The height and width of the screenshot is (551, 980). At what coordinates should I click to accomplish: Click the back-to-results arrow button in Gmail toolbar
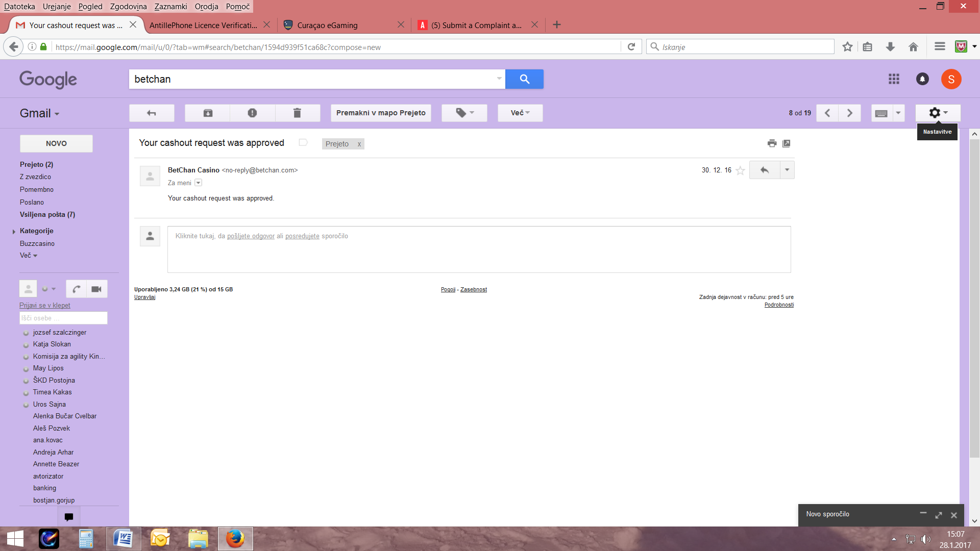152,113
